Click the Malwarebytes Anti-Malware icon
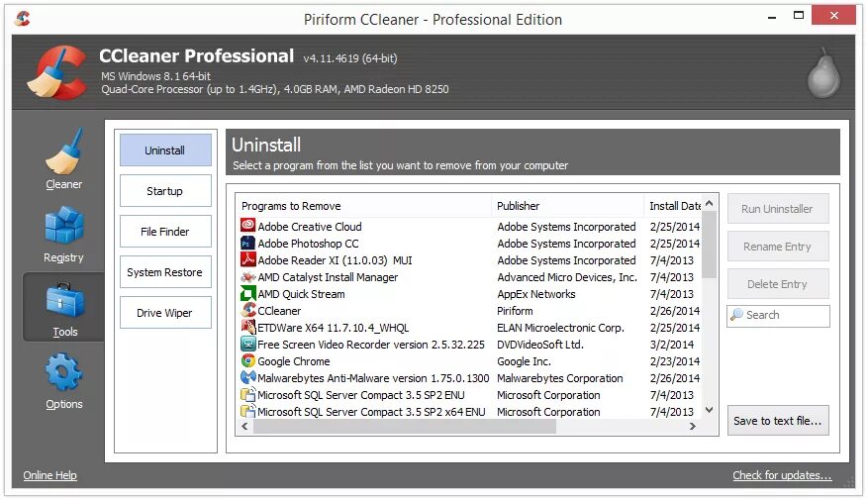The width and height of the screenshot is (868, 500). click(248, 377)
